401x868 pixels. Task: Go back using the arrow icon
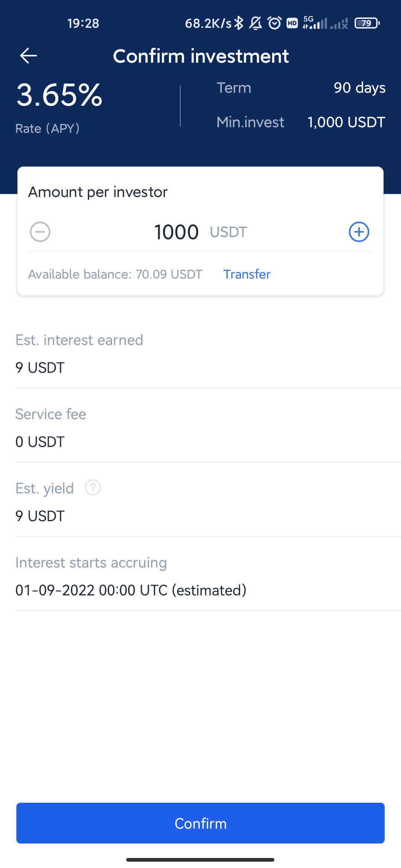coord(29,56)
